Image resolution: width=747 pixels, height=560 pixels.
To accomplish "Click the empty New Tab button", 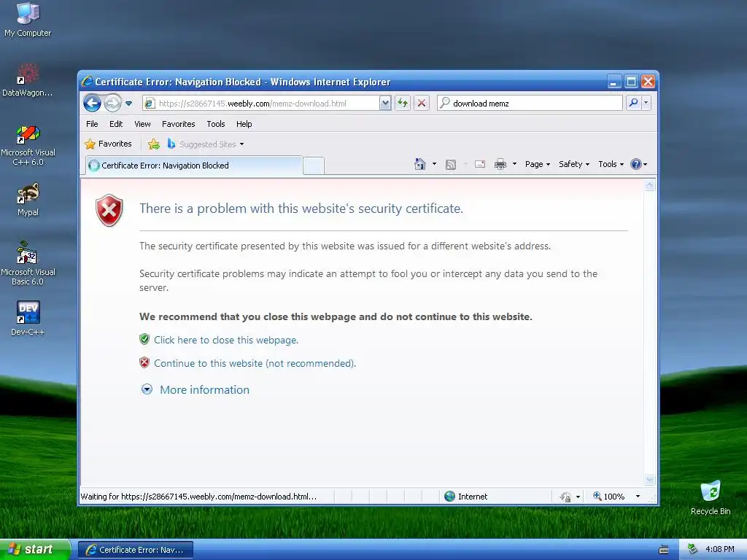I will pyautogui.click(x=314, y=166).
